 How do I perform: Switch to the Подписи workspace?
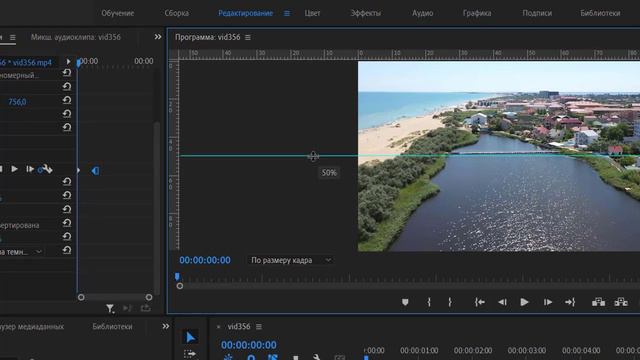coord(537,13)
